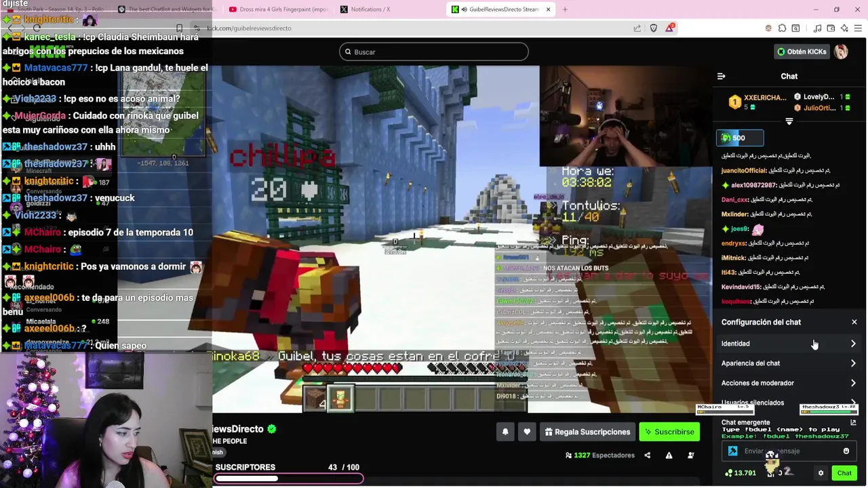
Task: Close the GuibelReviewsDirecto Stream tab
Action: (548, 9)
